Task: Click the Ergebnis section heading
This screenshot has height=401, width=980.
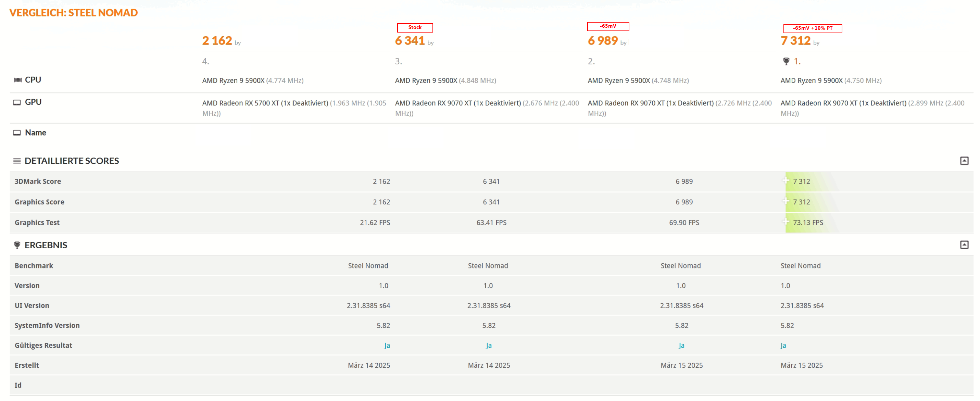Action: point(46,246)
